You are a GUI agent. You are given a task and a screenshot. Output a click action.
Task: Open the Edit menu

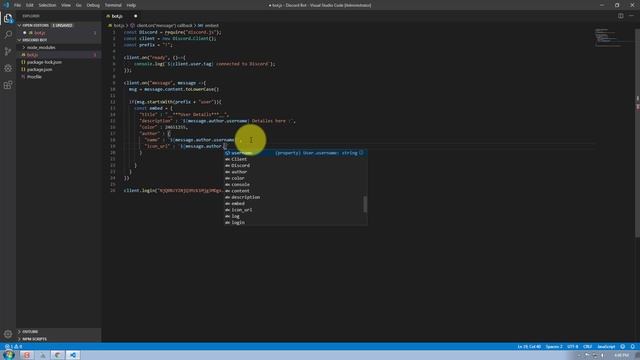click(29, 5)
